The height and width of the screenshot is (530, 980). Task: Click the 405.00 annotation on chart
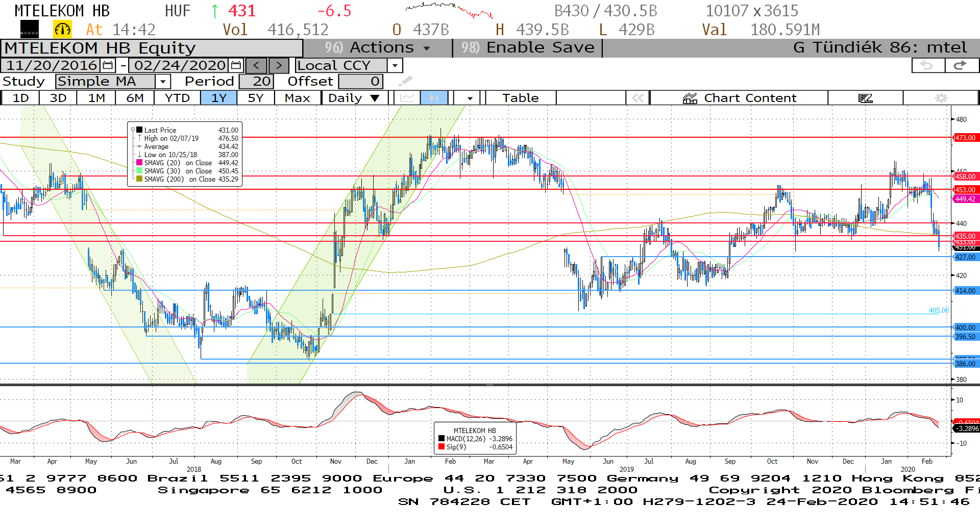[x=939, y=310]
